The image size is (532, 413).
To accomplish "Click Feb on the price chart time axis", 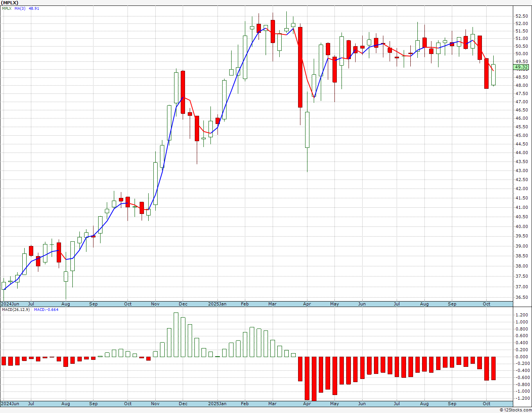I will click(x=245, y=304).
